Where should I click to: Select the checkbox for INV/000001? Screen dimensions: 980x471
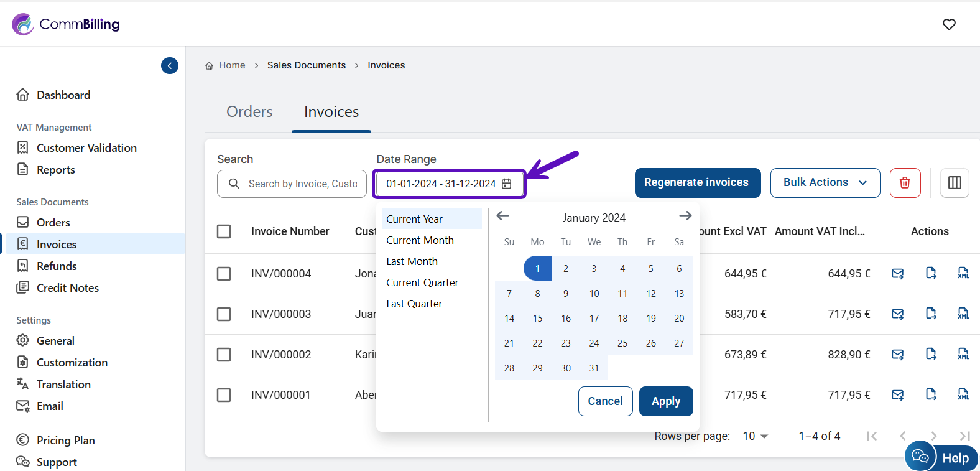coord(224,395)
